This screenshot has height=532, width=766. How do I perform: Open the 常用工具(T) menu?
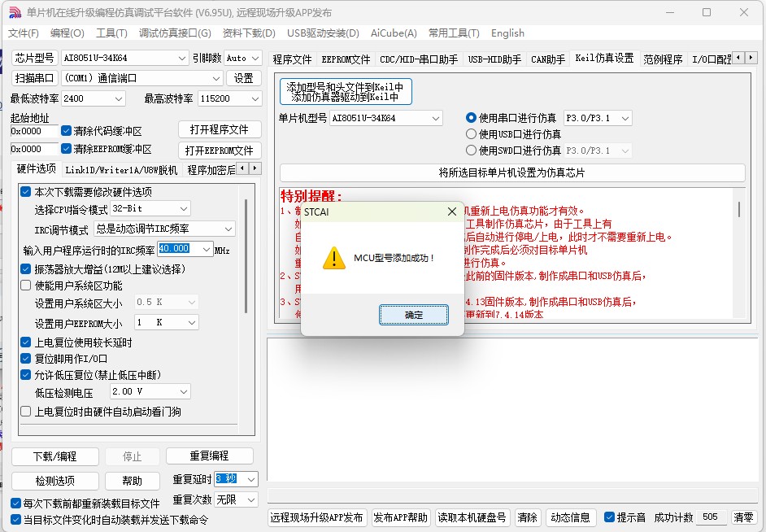pyautogui.click(x=454, y=33)
